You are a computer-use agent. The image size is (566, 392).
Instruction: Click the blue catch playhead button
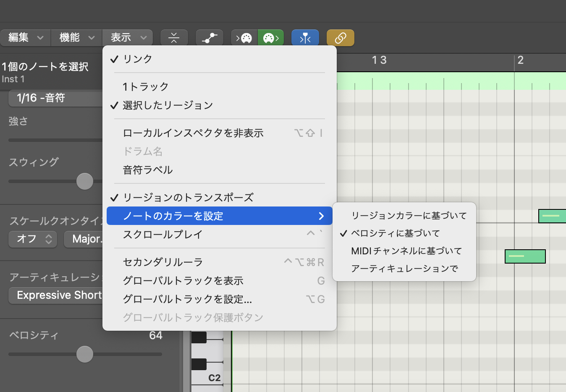pos(305,38)
